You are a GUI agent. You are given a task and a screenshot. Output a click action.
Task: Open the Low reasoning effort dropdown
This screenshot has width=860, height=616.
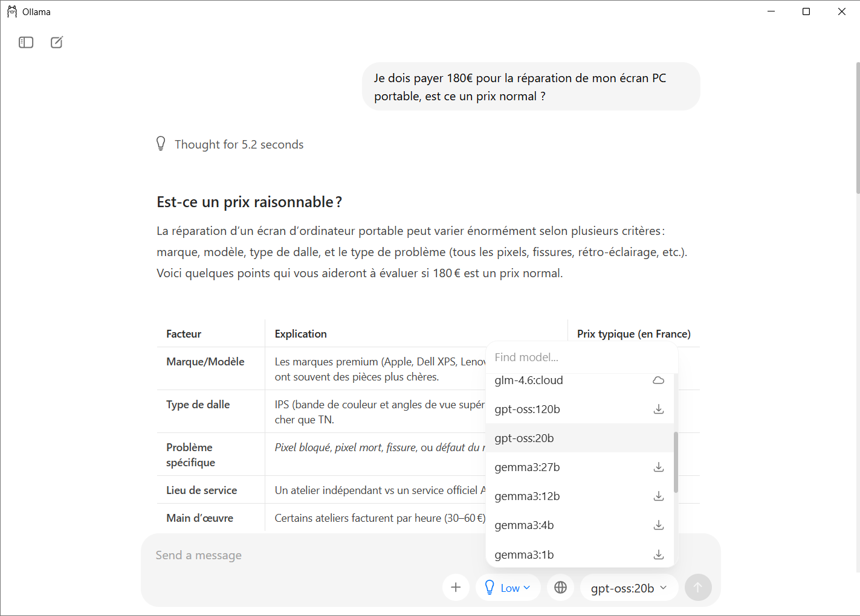[x=513, y=587]
